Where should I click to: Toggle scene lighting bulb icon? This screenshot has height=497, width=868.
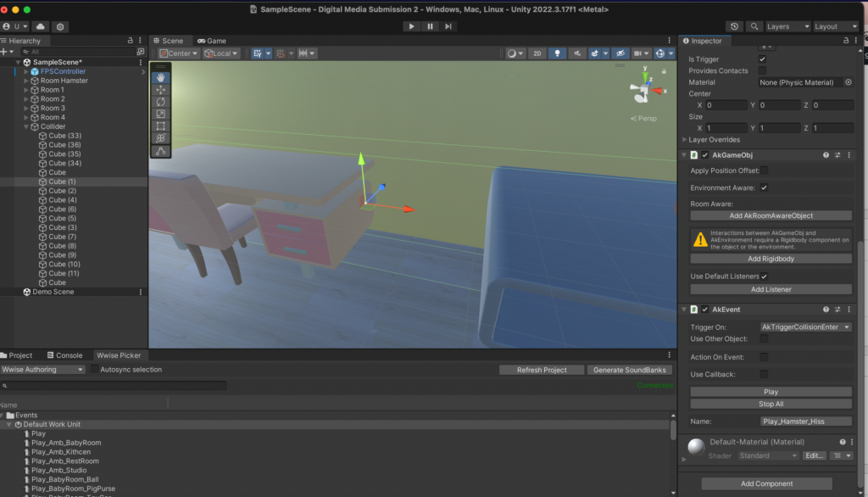click(x=557, y=53)
